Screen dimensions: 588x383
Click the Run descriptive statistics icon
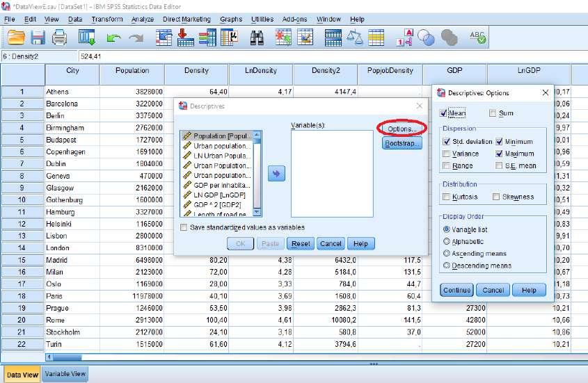coord(230,38)
